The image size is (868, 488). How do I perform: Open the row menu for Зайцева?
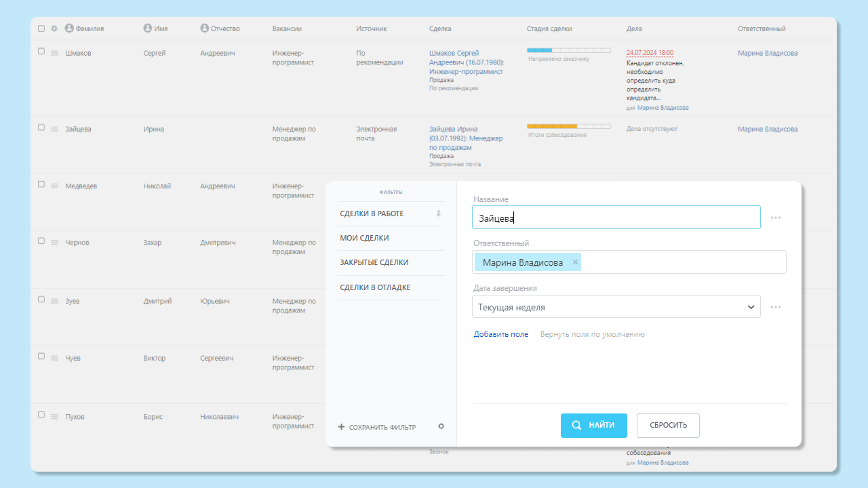click(55, 129)
